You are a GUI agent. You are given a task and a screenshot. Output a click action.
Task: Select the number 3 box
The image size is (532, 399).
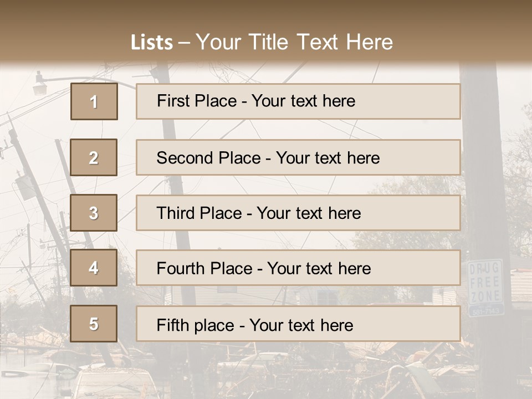[x=94, y=213]
